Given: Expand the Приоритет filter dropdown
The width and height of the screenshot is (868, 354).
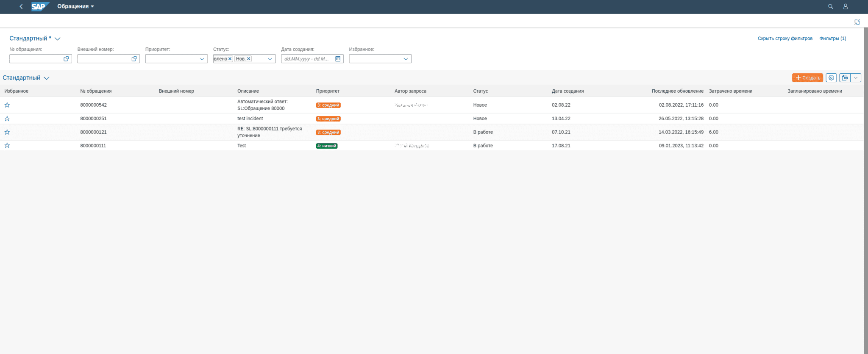Looking at the screenshot, I should coord(202,59).
